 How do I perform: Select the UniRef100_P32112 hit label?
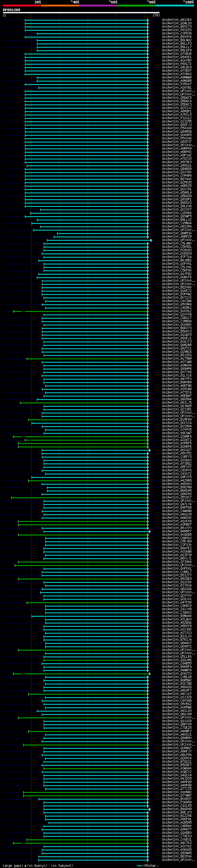pyautogui.click(x=177, y=118)
